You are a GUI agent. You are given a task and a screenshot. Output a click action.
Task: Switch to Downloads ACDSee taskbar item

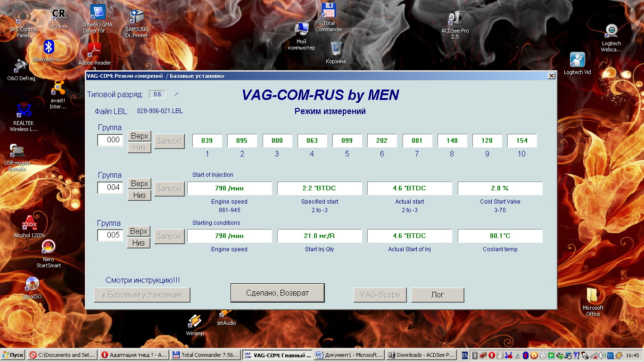click(421, 355)
